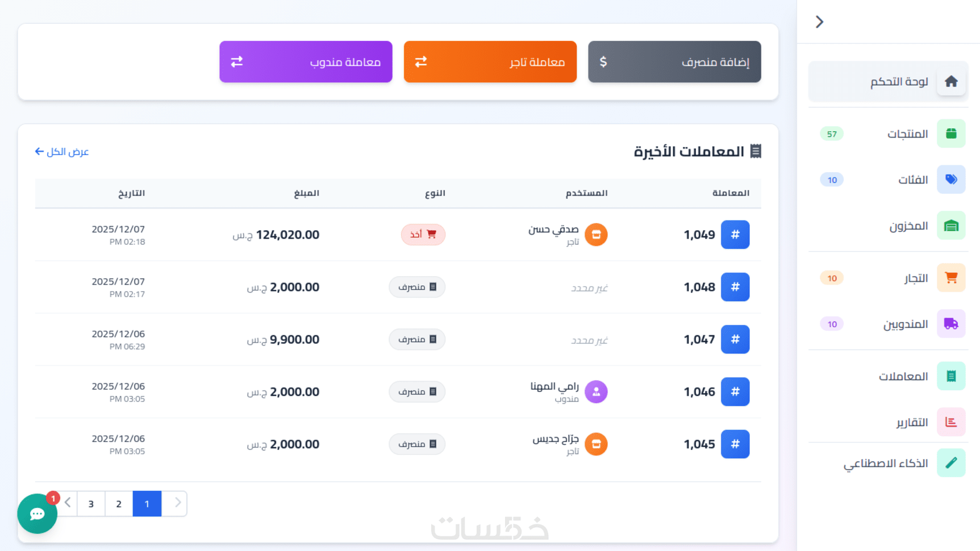Viewport: 980px width, 551px height.
Task: Click the hash icon for transaction 1,049
Action: click(735, 235)
